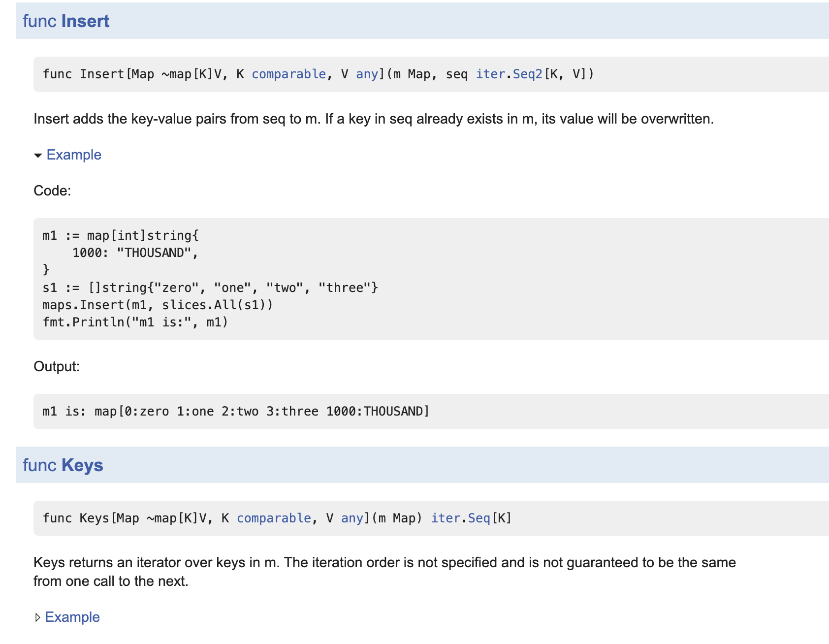Click the Insert function heading
The height and width of the screenshot is (644, 829).
point(85,21)
